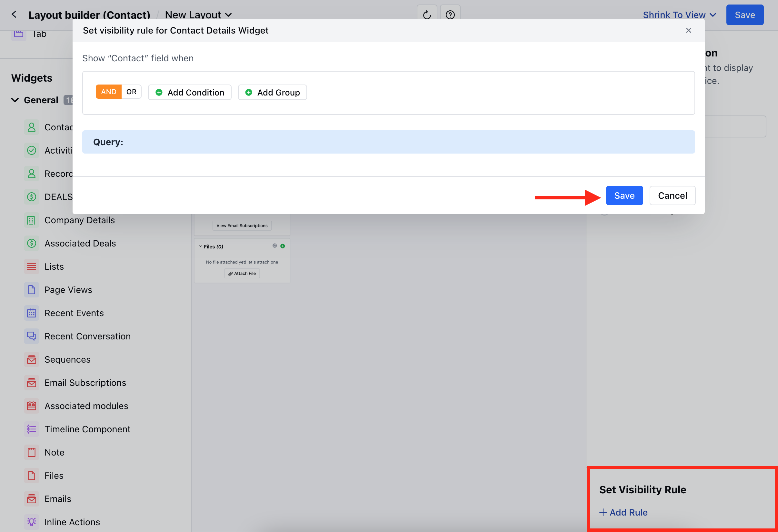Select the AND operator toggle
This screenshot has height=532, width=778.
click(108, 92)
